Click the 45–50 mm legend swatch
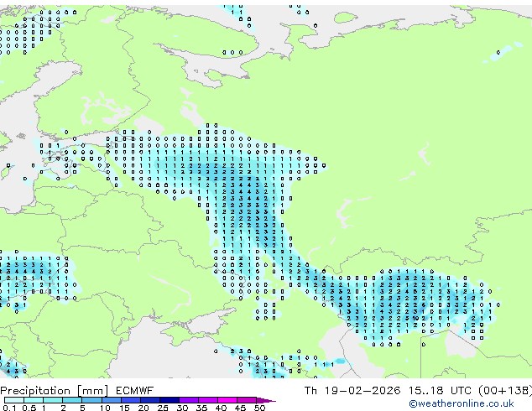This screenshot has height=411, width=532. 247,400
